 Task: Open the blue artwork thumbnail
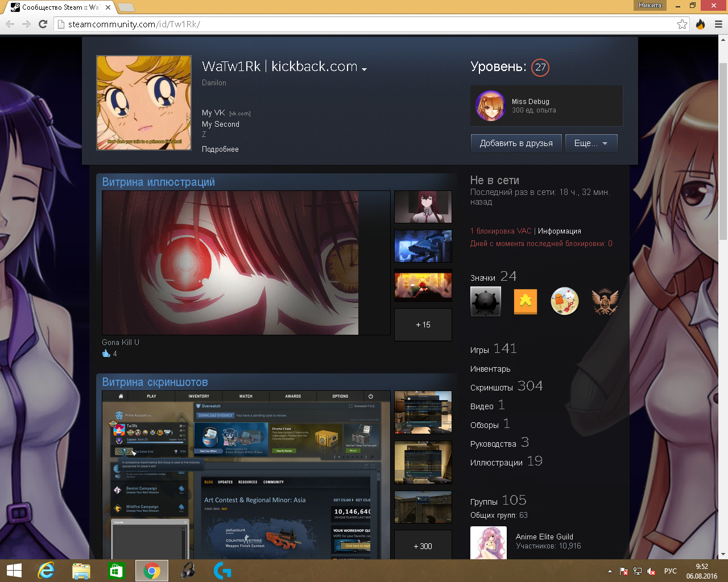pyautogui.click(x=423, y=246)
